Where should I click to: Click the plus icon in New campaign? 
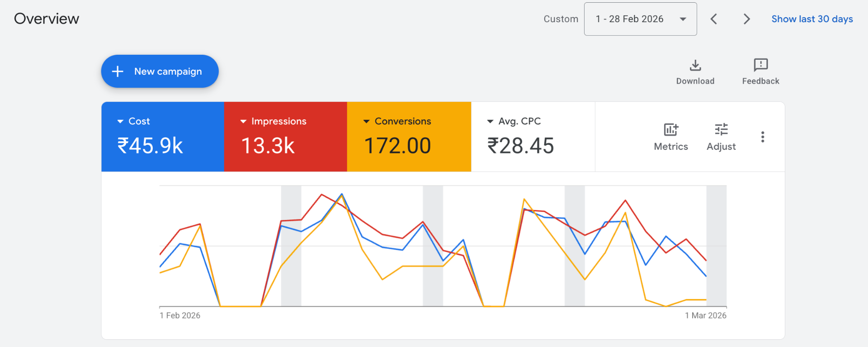[x=118, y=71]
